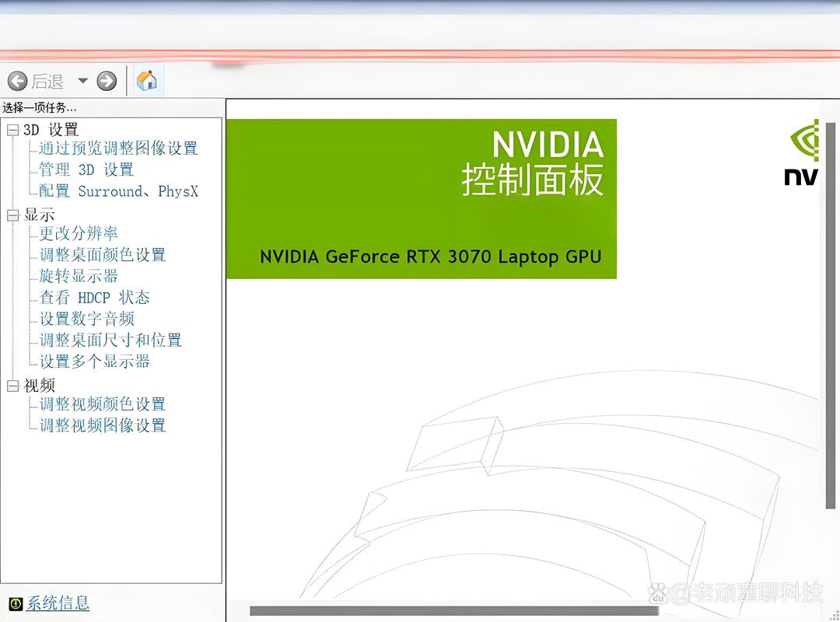
Task: Open 管理 3D 设置
Action: click(86, 169)
